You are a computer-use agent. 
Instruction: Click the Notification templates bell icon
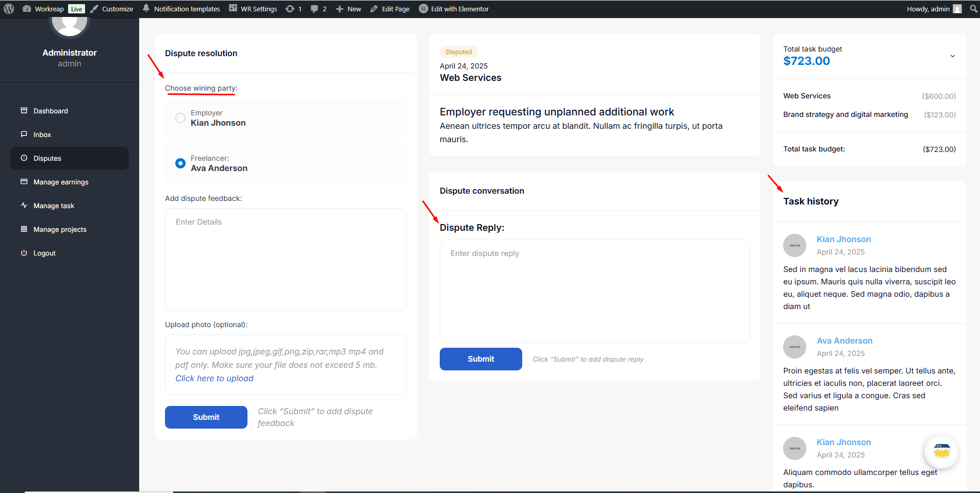click(x=146, y=9)
